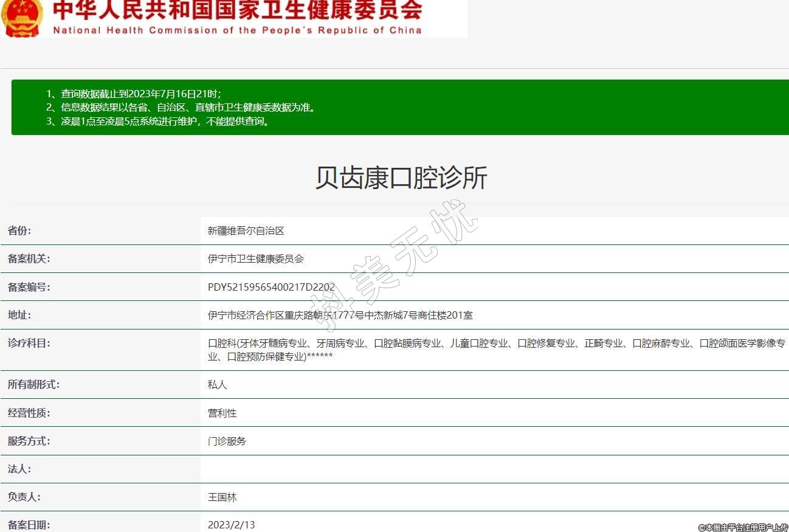Click the national emblem logo
789x532 pixels.
tap(22, 18)
